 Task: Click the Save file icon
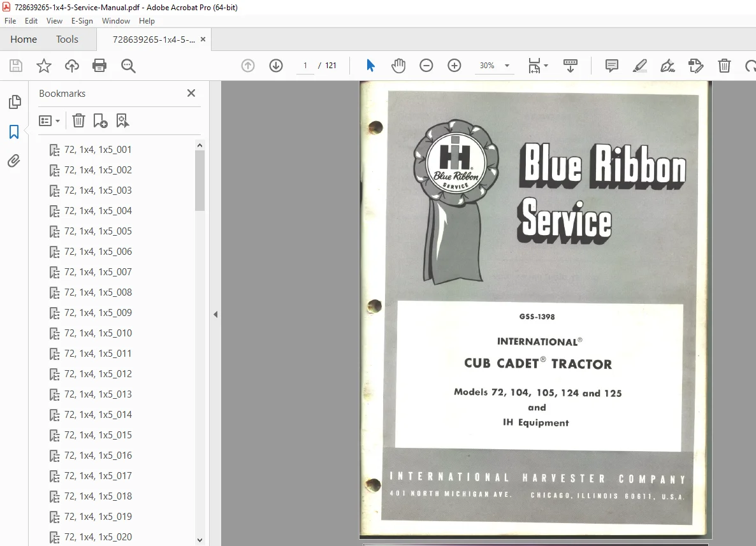coord(16,66)
